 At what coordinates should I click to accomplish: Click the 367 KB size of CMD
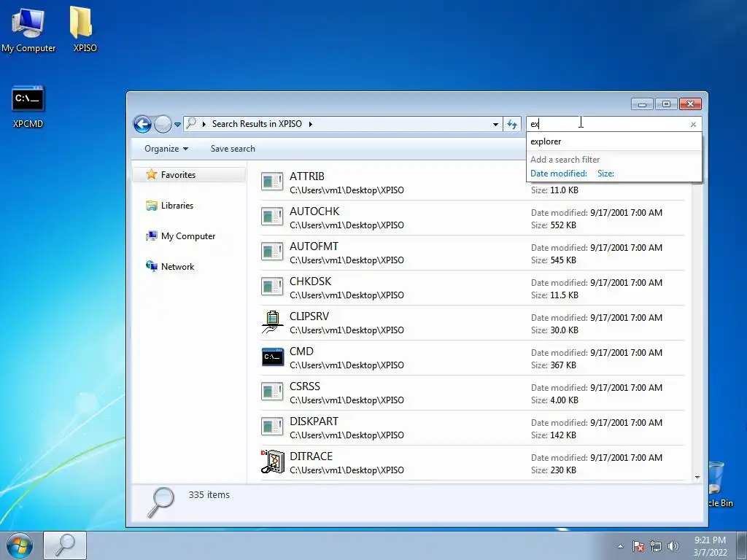pyautogui.click(x=563, y=365)
